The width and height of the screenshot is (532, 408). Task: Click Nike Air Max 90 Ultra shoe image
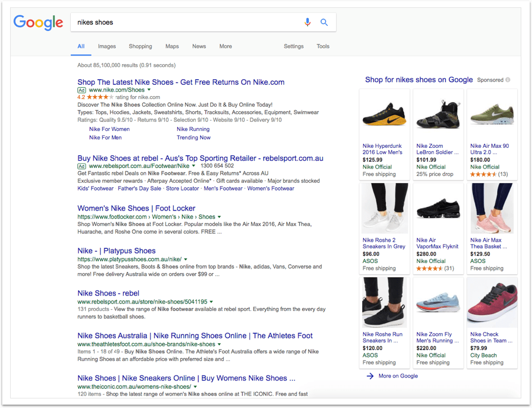[x=492, y=114]
